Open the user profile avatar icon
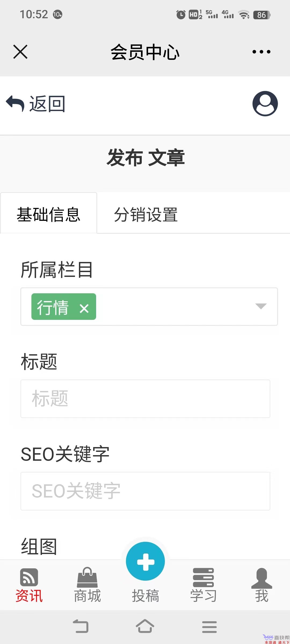The height and width of the screenshot is (644, 290). click(x=265, y=104)
